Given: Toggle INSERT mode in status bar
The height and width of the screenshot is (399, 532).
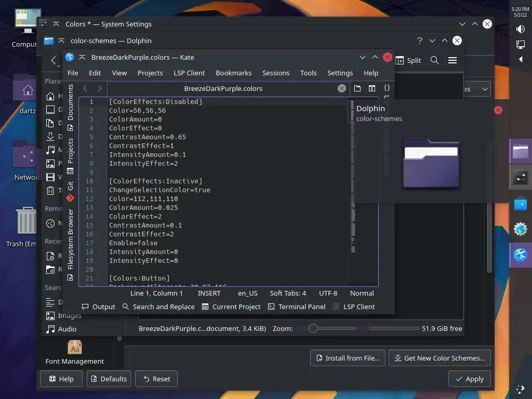Looking at the screenshot, I should click(x=209, y=294).
